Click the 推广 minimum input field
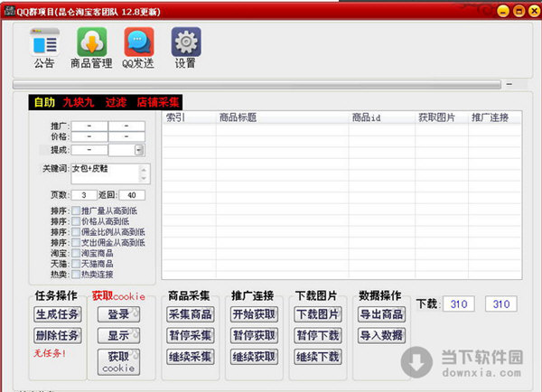Viewport: 542px width, 392px height. 89,126
